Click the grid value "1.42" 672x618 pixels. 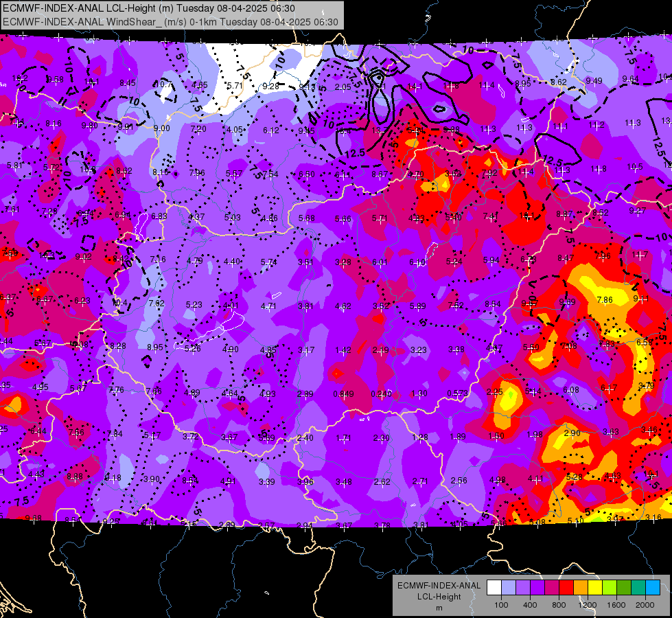click(343, 350)
